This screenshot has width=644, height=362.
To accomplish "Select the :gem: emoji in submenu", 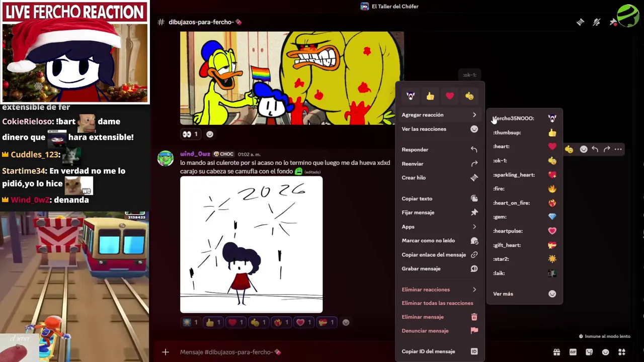I will tap(525, 217).
